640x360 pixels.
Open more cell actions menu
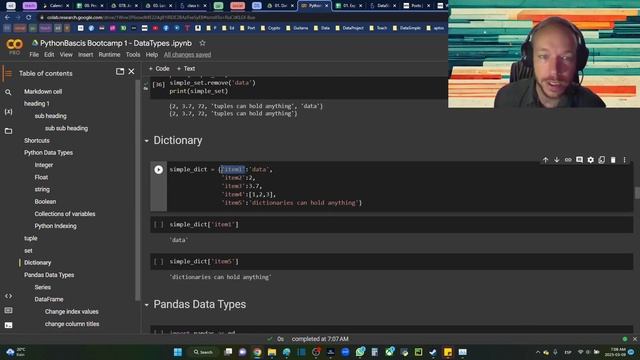[x=624, y=160]
